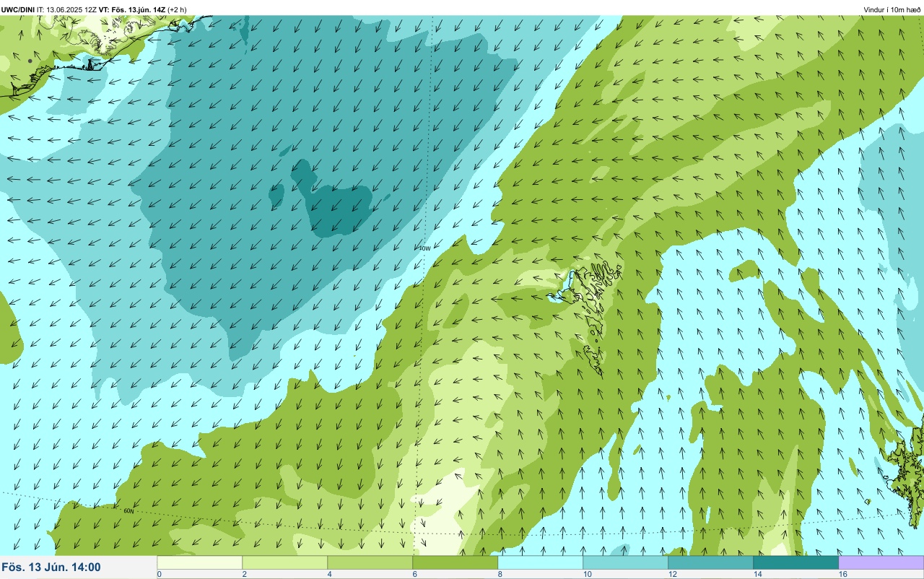Select the light green 2–4 legend swatch
Screen dimensions: 924x579
285,562
